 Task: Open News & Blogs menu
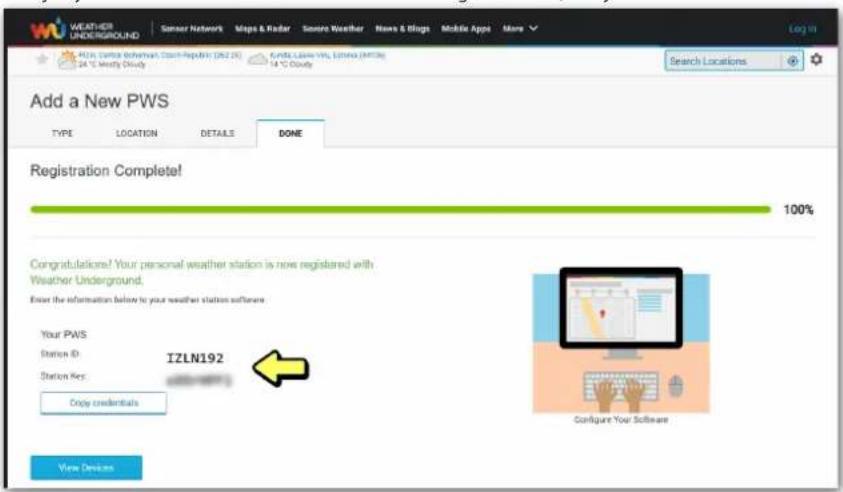(402, 28)
